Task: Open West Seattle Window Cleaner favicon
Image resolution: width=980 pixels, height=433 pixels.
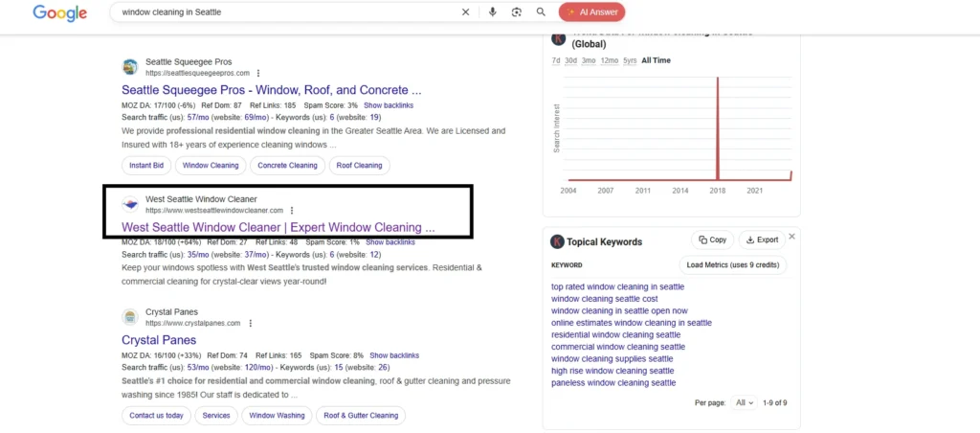Action: click(x=130, y=204)
